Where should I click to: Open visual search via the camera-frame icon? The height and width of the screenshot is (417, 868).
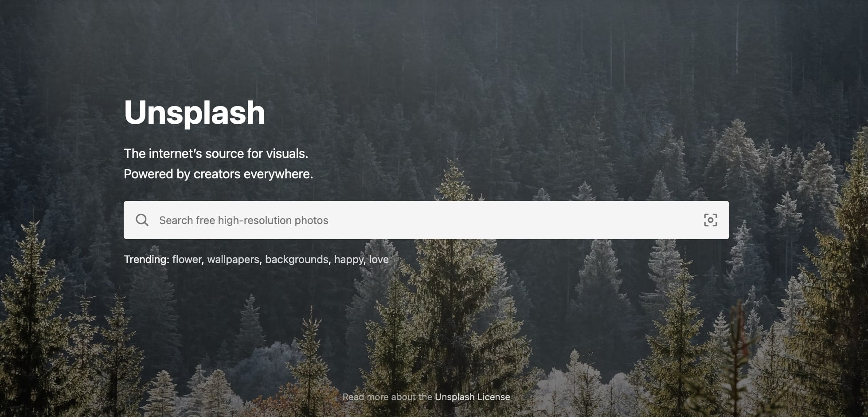pos(710,220)
